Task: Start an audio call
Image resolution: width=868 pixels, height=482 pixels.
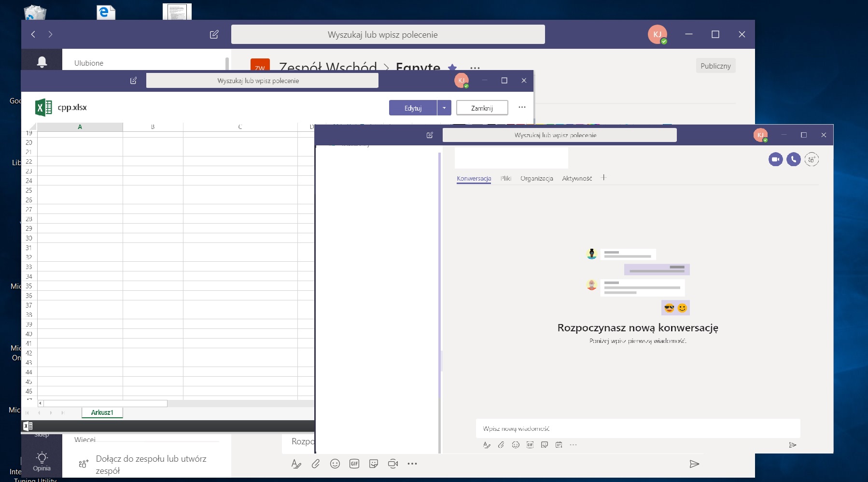Action: (794, 159)
